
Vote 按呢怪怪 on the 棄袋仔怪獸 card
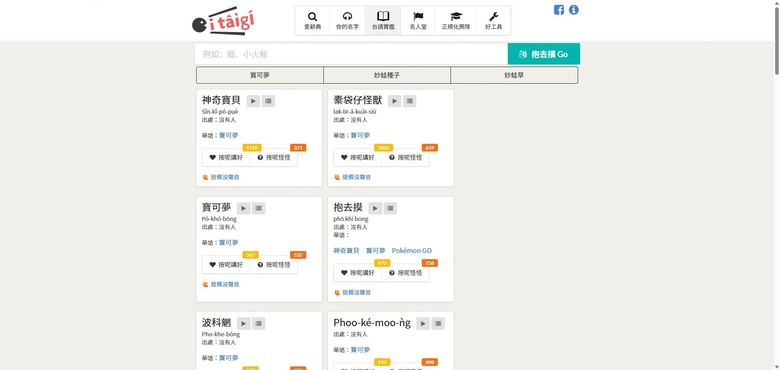click(x=405, y=157)
